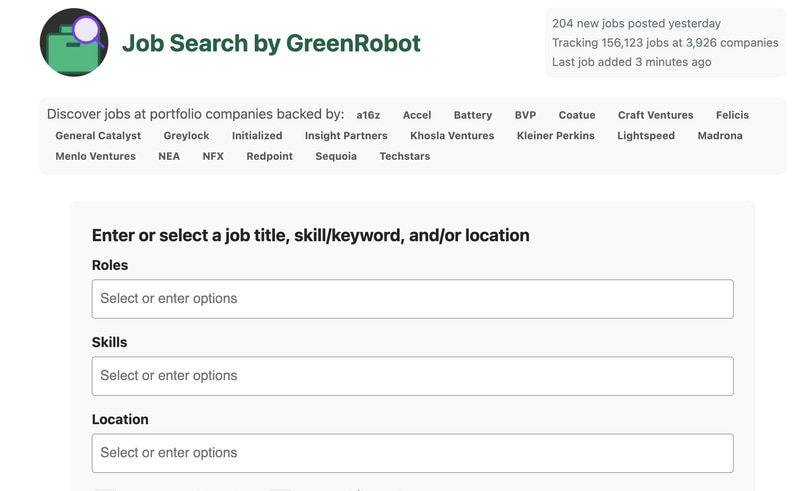The image size is (799, 491).
Task: Expand the Skills options combo box
Action: pos(412,376)
